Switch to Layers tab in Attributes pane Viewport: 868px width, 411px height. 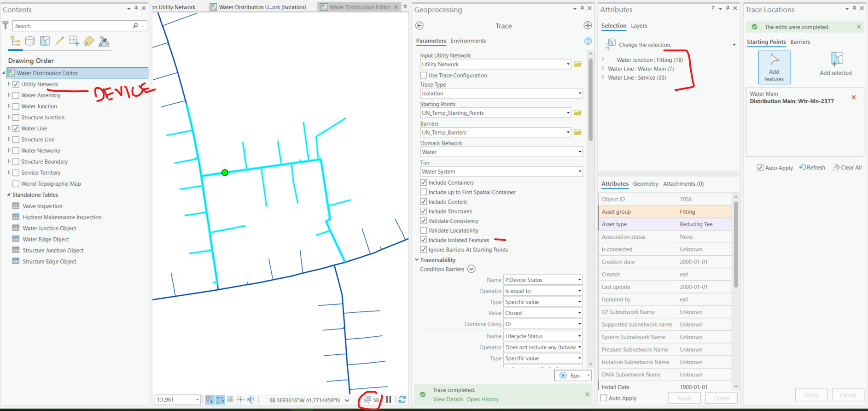(x=639, y=26)
